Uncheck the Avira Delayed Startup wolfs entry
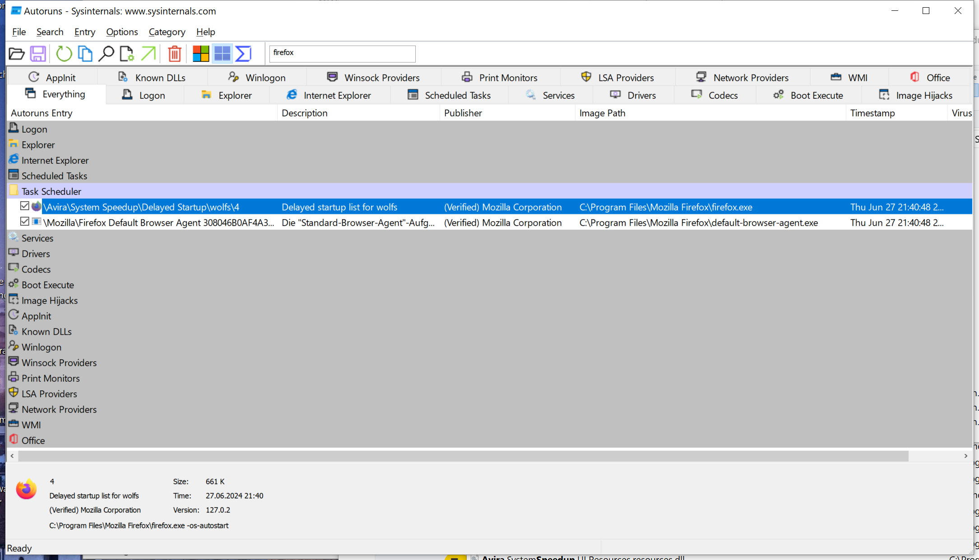The image size is (979, 560). point(25,206)
